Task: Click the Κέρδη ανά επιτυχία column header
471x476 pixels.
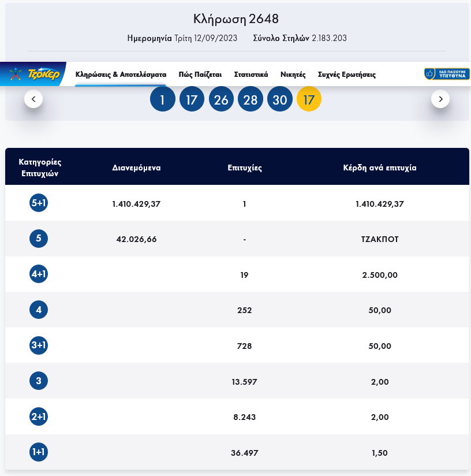Action: pyautogui.click(x=379, y=168)
